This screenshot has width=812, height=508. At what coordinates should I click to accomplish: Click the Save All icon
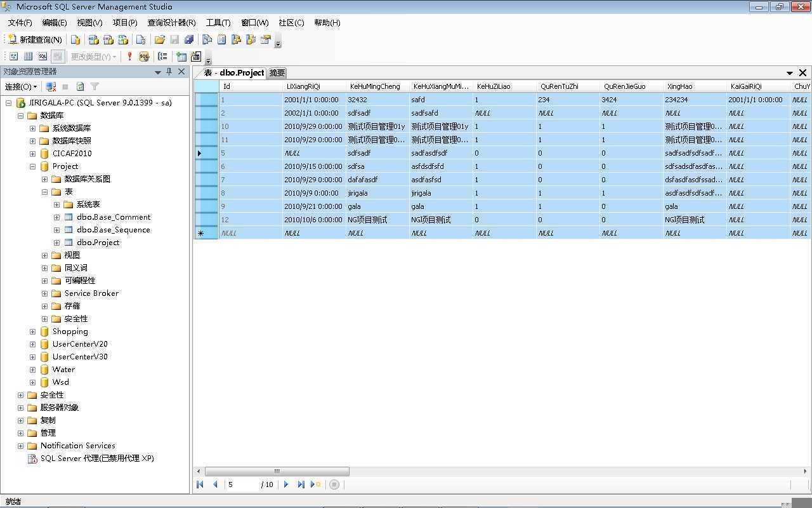(x=188, y=39)
